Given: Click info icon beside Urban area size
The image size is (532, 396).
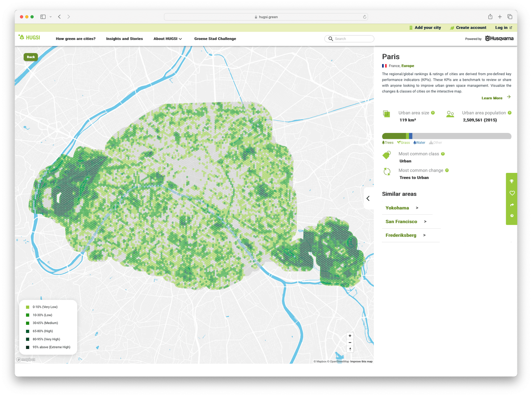Looking at the screenshot, I should tap(433, 113).
